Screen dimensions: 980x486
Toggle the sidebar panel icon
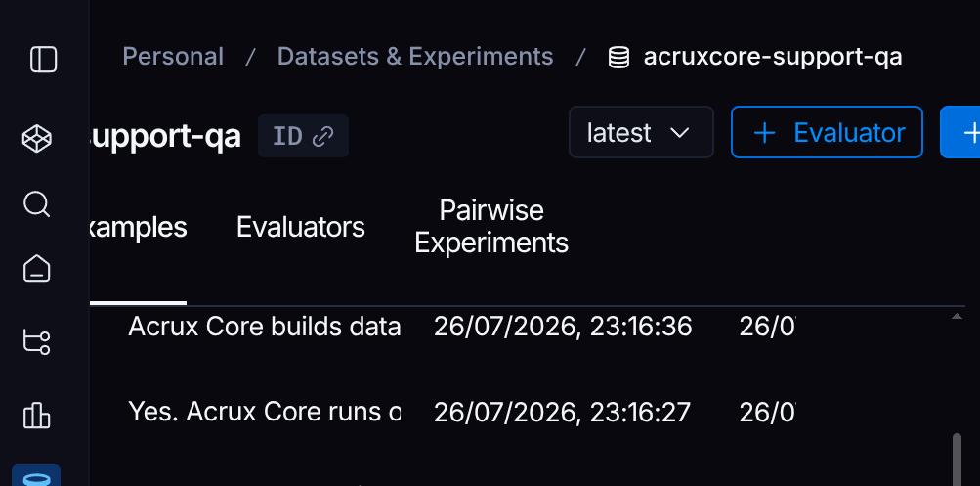[43, 60]
